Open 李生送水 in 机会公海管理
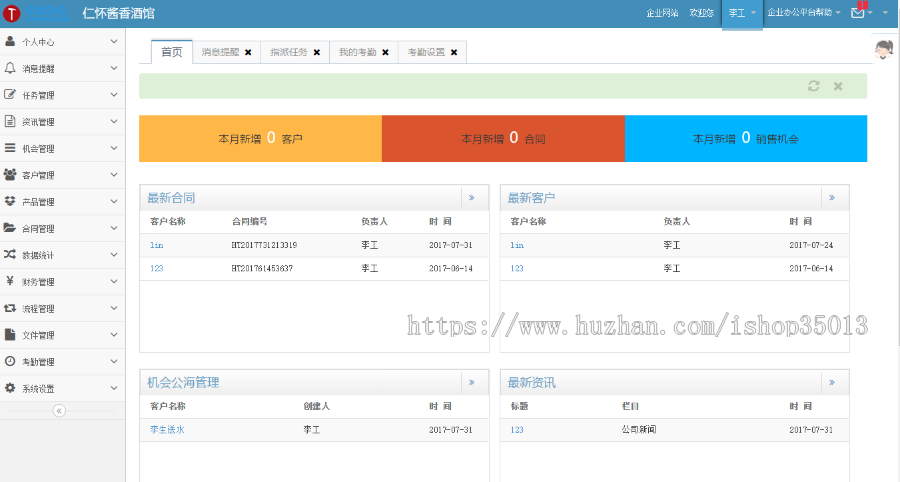900x482 pixels. (x=167, y=429)
